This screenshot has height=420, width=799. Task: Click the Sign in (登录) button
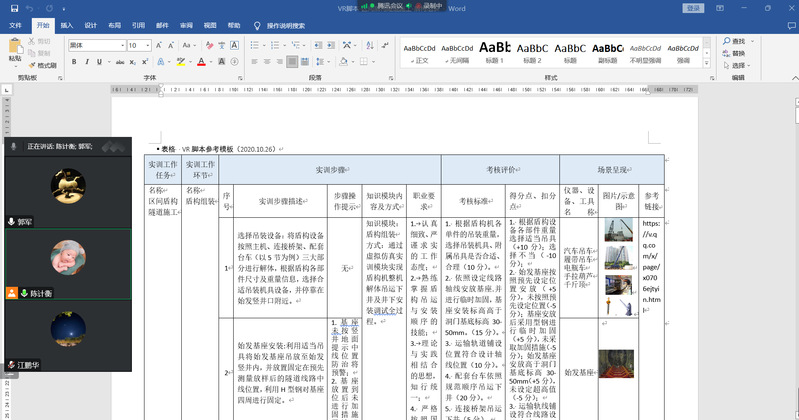[694, 8]
